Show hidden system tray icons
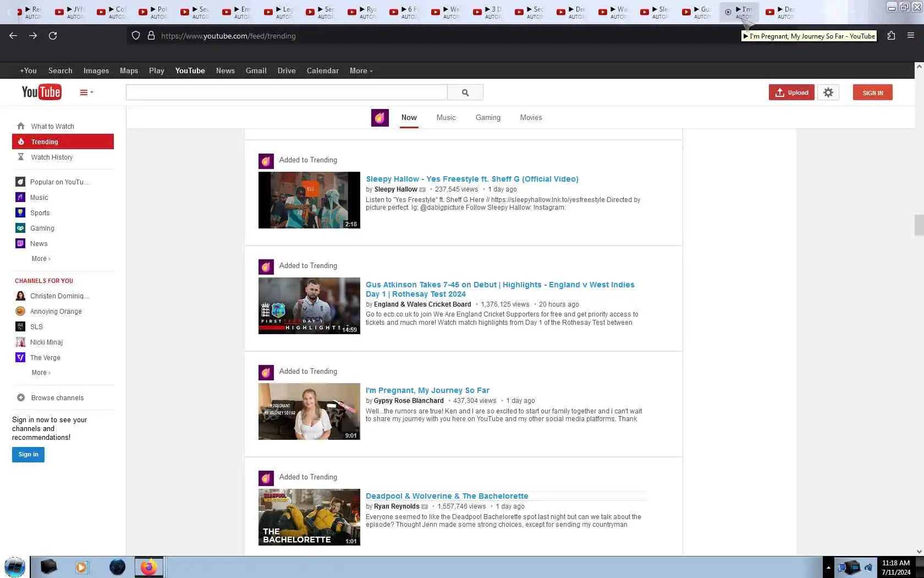The width and height of the screenshot is (924, 578). coord(828,567)
